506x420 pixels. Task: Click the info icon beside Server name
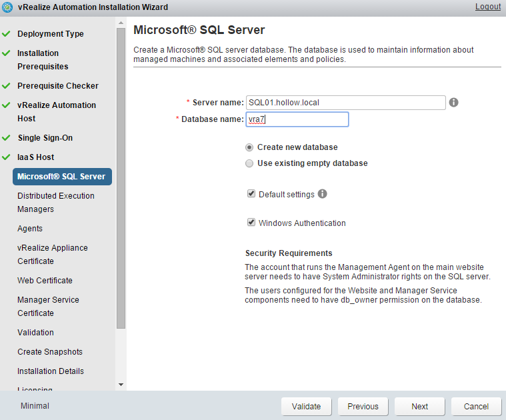pos(453,103)
